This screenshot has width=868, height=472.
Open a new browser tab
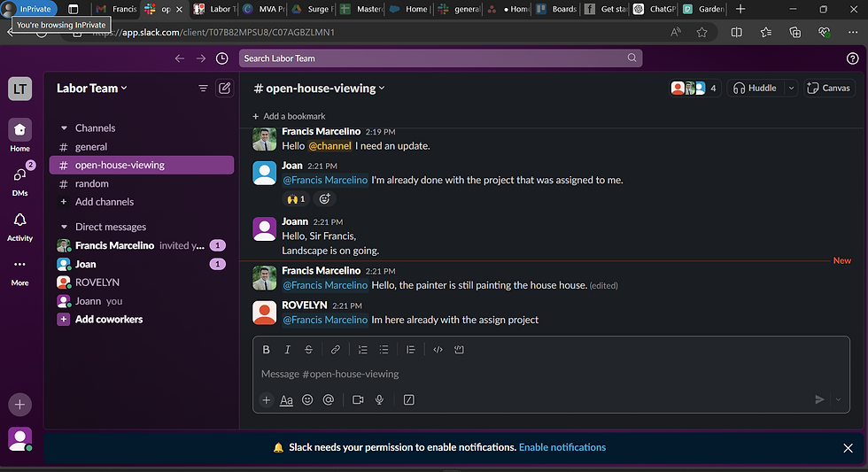coord(740,9)
